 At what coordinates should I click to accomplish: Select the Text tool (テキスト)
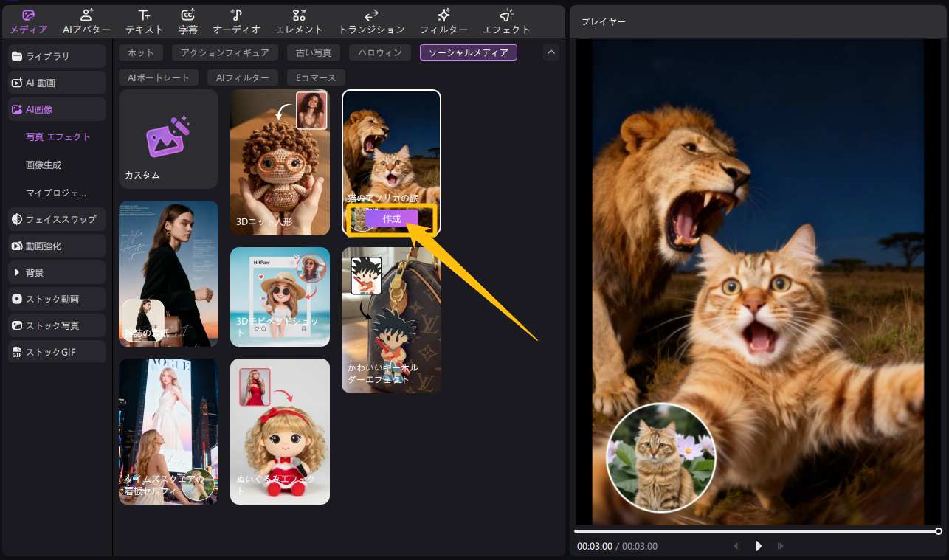pyautogui.click(x=145, y=21)
